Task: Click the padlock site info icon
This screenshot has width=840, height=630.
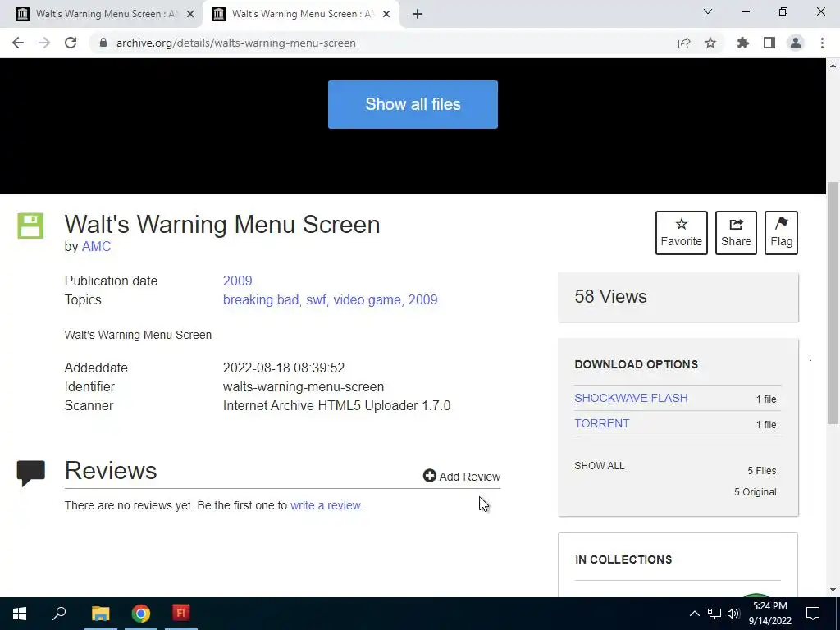Action: (103, 43)
